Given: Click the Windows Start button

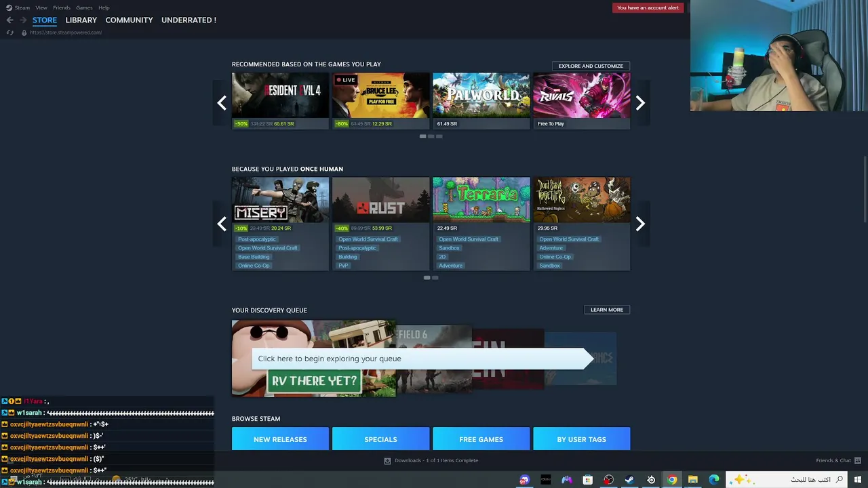Looking at the screenshot, I should [859, 480].
